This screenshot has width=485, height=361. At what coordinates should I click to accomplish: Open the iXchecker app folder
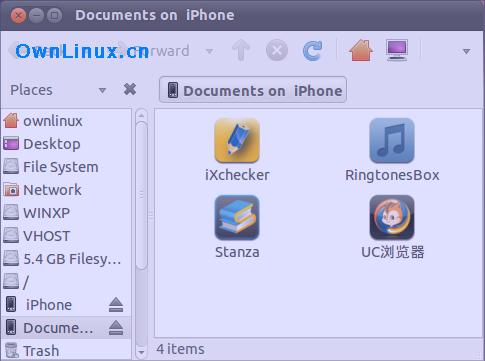coord(237,150)
